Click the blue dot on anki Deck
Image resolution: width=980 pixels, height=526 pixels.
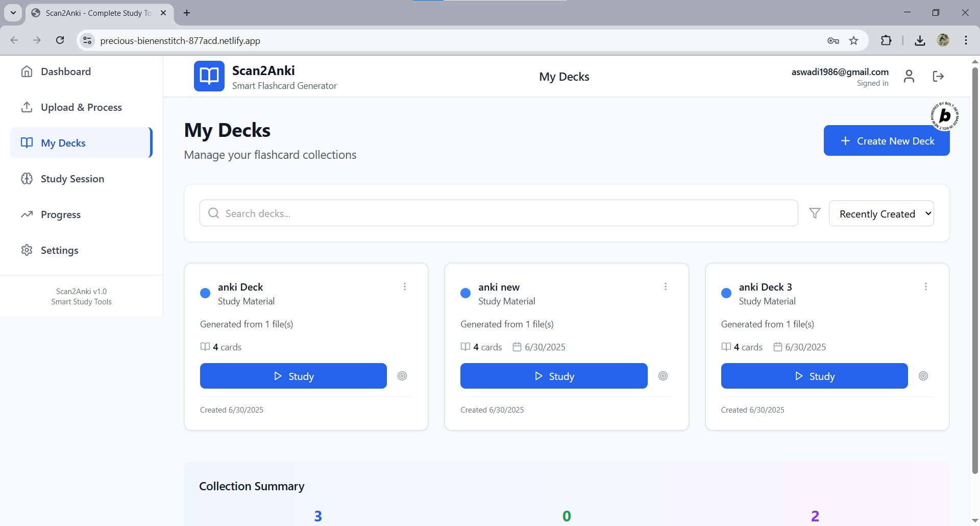[205, 293]
